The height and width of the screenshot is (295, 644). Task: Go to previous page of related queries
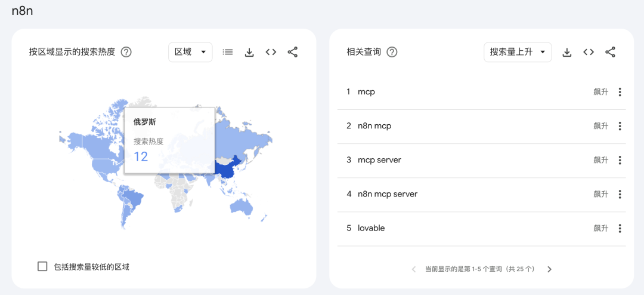(x=414, y=269)
